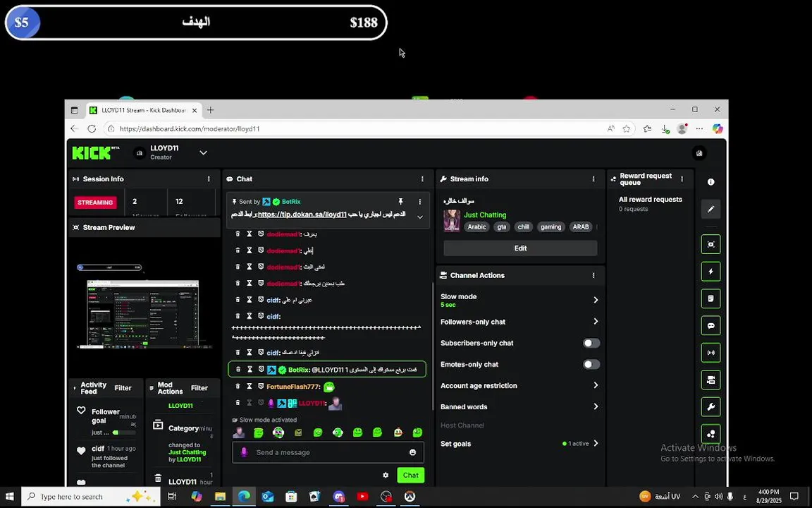Viewport: 812px width, 508px height.
Task: Toggle the Mod Actions note widget button
Action: [710, 298]
